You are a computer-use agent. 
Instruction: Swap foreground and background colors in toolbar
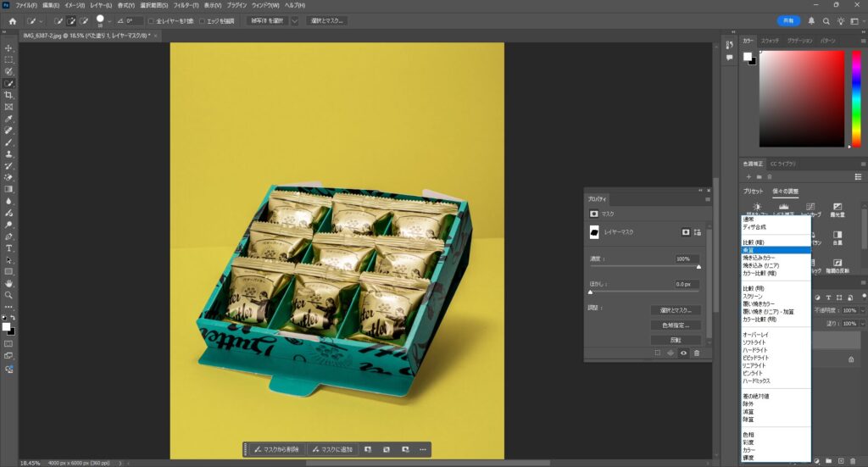point(13,318)
